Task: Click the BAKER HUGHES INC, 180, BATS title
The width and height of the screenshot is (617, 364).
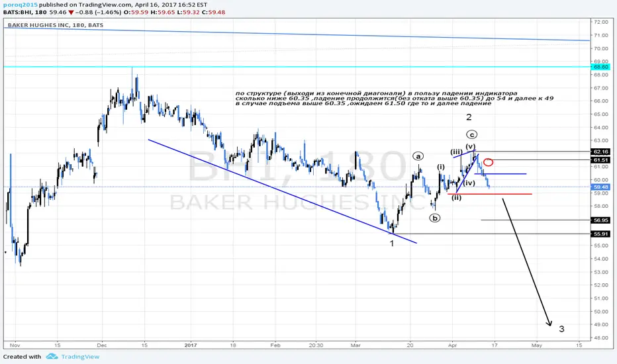Action: 56,25
